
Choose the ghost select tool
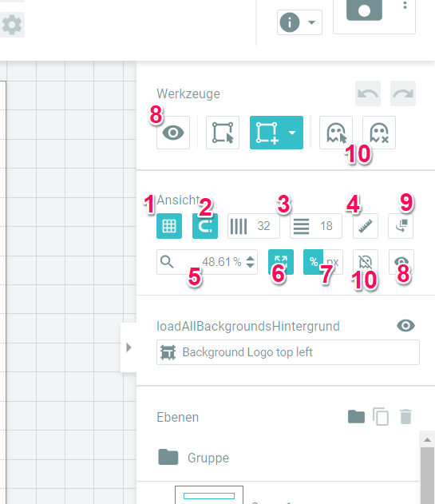click(336, 133)
